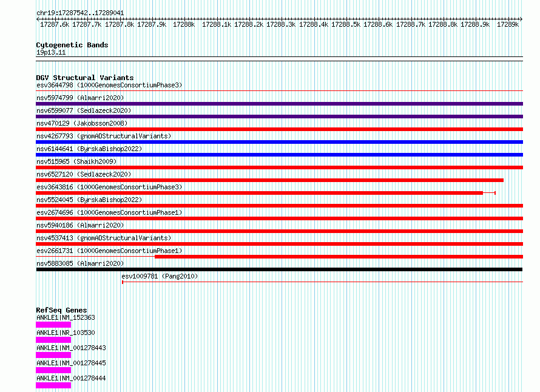The image size is (540, 392).
Task: Select the black bar for nsv5883085
Action: pyautogui.click(x=279, y=269)
